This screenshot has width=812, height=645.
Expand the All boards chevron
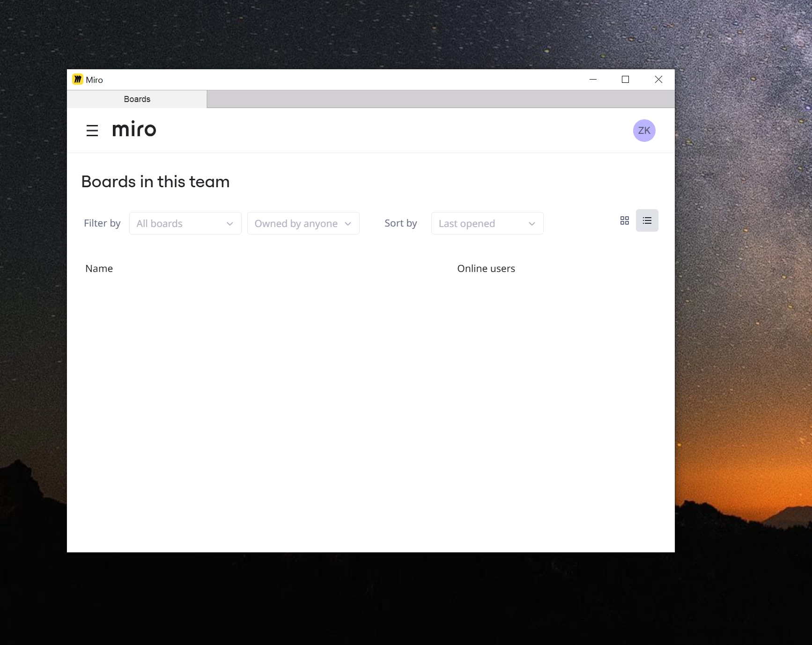229,224
